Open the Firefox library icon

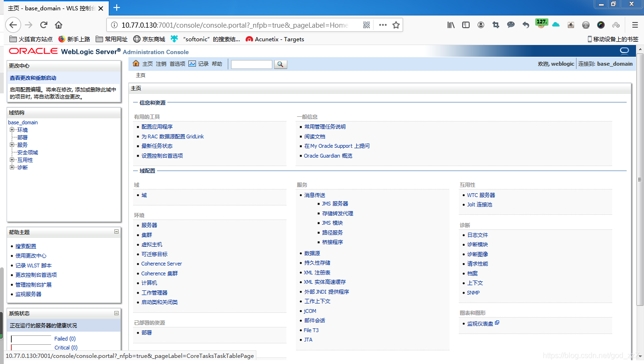click(451, 25)
